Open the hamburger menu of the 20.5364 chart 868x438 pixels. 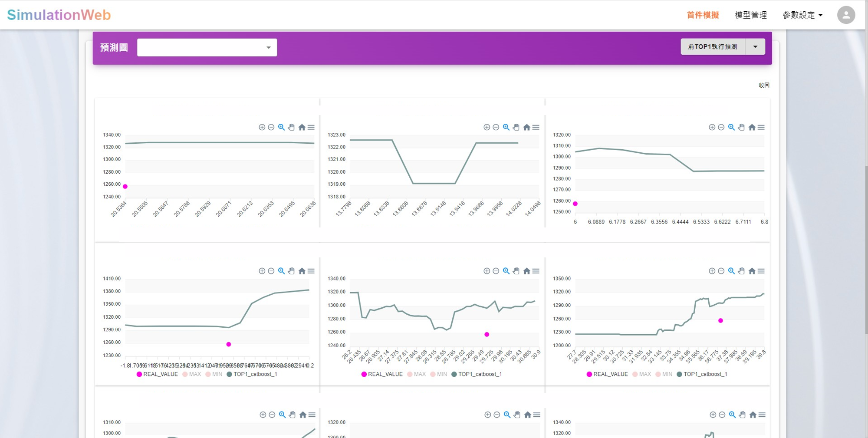point(311,127)
